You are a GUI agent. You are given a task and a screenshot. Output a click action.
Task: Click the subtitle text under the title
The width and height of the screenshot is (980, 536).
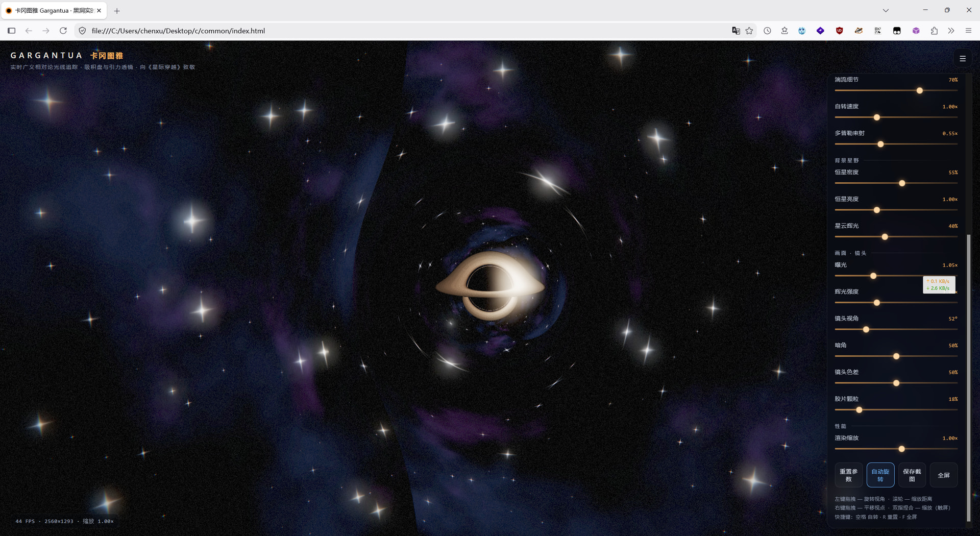103,67
